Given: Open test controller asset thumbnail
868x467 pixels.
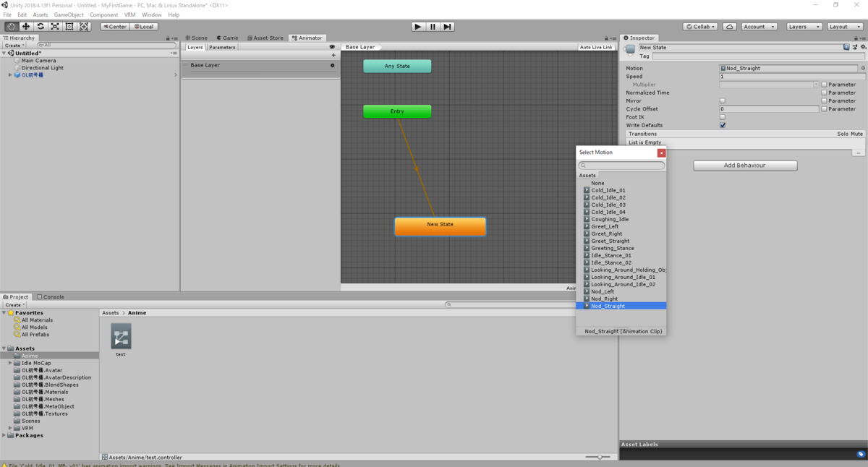Looking at the screenshot, I should 121,337.
